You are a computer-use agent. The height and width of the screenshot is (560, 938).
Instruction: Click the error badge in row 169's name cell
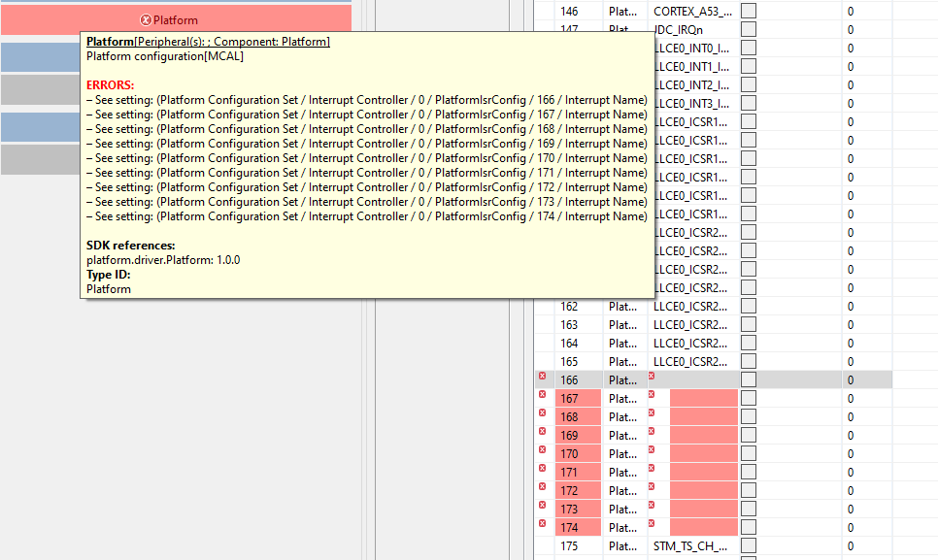click(651, 435)
